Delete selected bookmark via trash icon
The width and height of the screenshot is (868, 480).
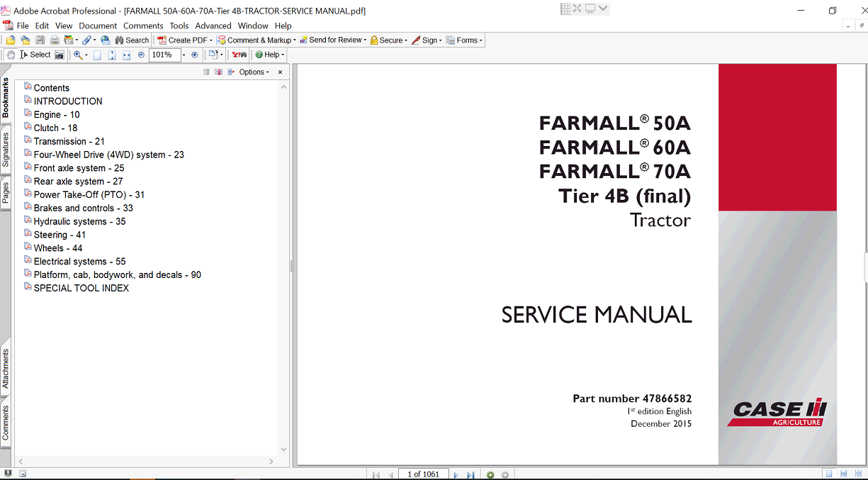point(206,72)
